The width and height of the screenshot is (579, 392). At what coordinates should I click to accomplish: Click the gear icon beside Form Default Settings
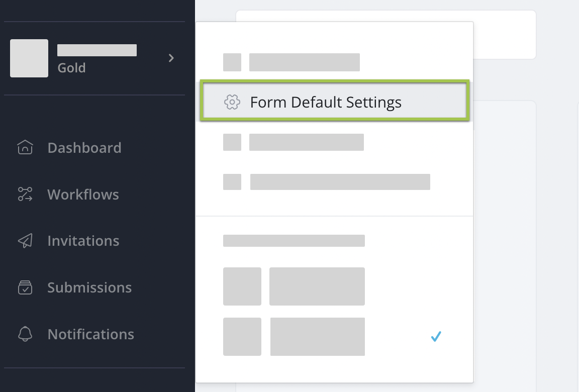pyautogui.click(x=232, y=102)
